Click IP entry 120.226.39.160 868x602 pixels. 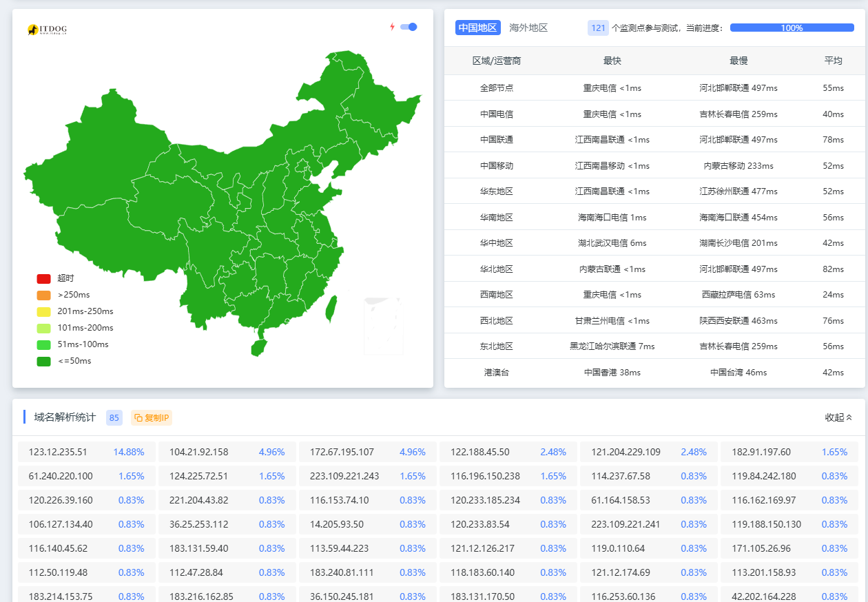[61, 500]
